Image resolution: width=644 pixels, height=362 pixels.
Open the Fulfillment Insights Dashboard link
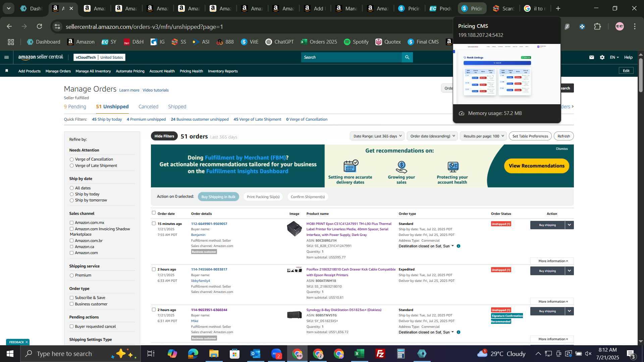coord(247,171)
